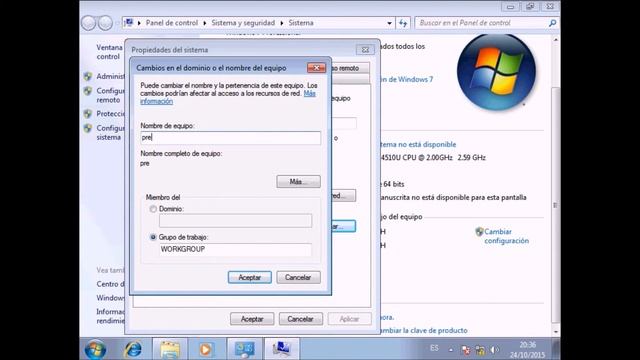Click shield icon next to Protección link
This screenshot has width=640, height=360.
(88, 114)
